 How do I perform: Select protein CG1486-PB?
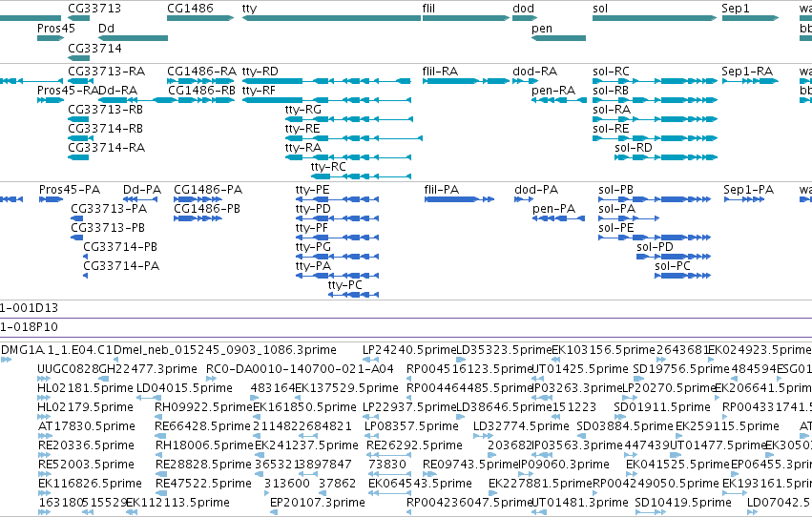(198, 218)
